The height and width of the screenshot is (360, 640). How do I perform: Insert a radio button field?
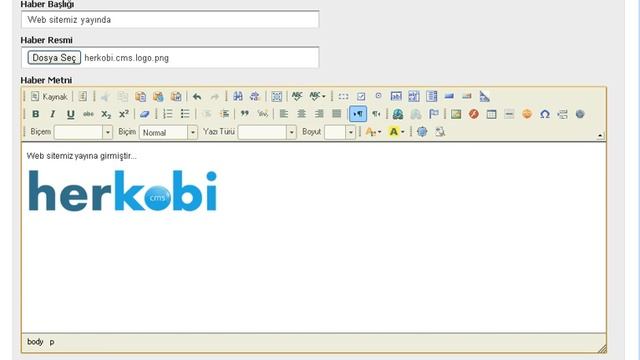click(x=378, y=96)
